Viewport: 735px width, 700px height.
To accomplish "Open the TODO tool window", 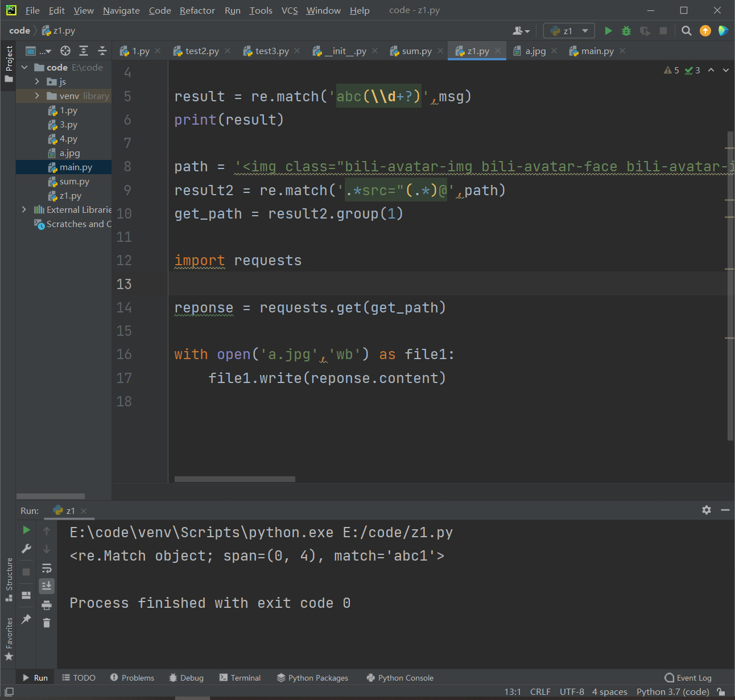I will pos(79,678).
